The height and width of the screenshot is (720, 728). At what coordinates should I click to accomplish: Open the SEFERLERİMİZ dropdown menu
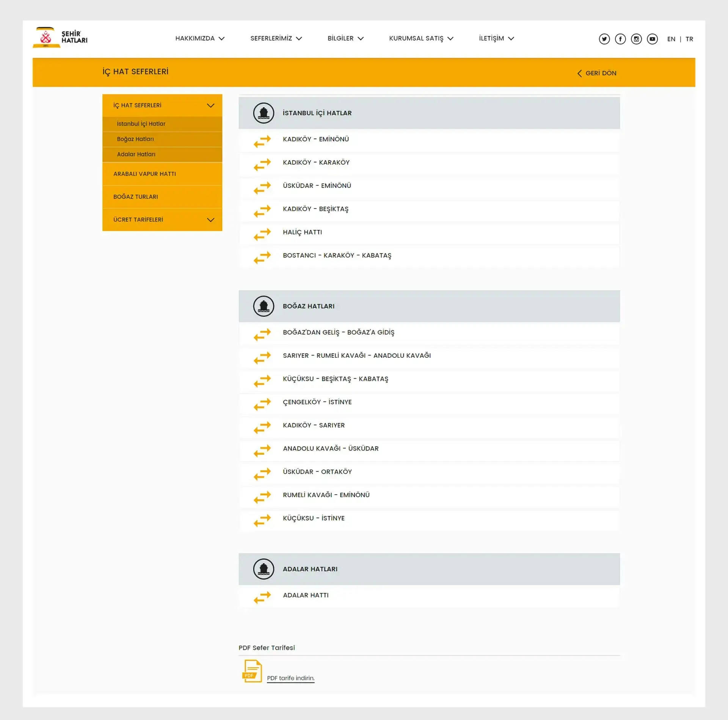point(276,38)
